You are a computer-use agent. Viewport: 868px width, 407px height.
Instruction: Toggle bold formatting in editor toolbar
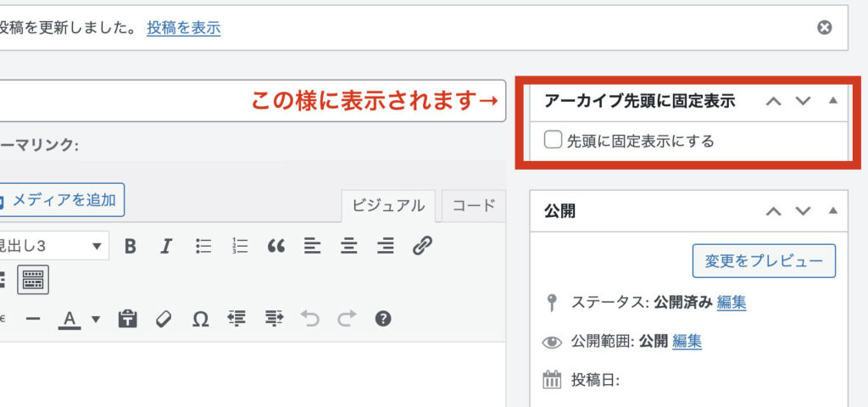point(130,246)
